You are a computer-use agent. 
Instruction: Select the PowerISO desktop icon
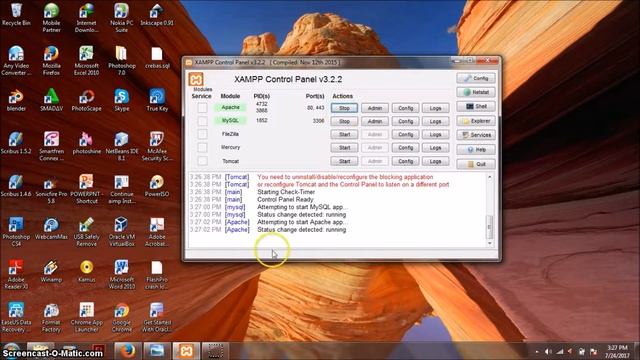[x=157, y=186]
